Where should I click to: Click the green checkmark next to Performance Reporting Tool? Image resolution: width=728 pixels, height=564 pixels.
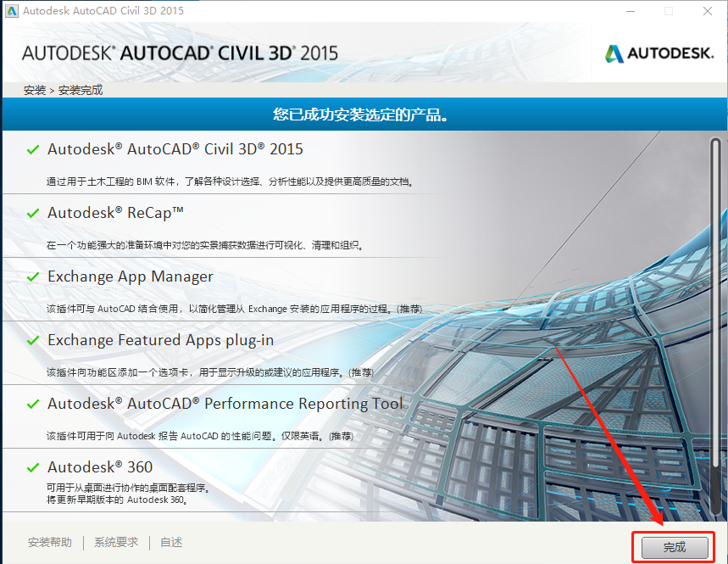33,405
